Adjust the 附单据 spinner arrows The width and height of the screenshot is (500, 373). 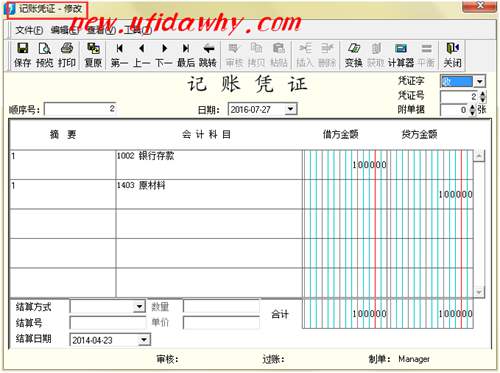472,110
